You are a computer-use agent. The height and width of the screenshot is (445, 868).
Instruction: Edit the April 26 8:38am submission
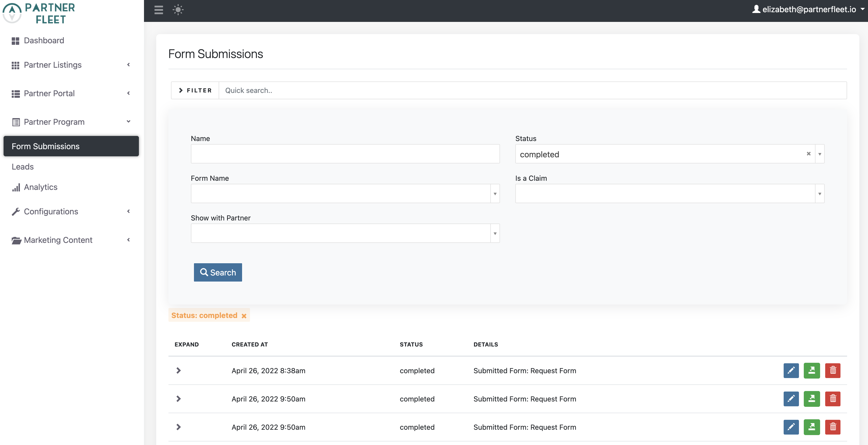point(791,371)
